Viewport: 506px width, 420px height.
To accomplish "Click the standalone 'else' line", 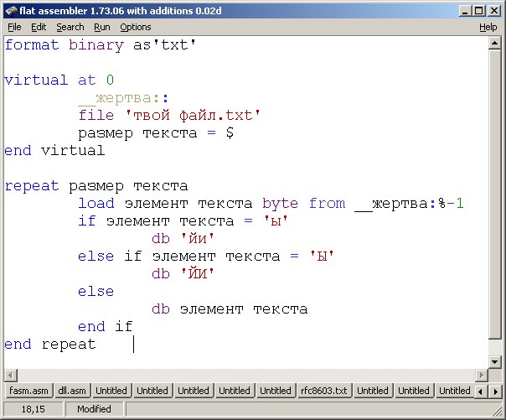I will (96, 292).
